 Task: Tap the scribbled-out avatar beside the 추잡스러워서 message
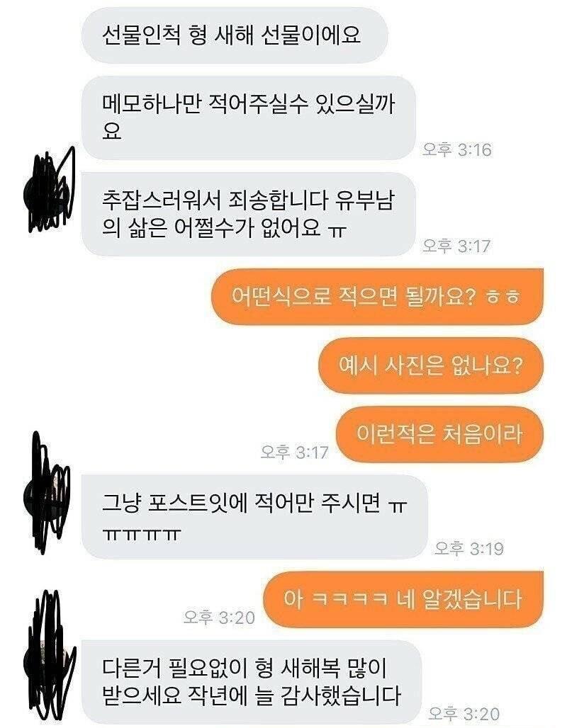coord(49,190)
